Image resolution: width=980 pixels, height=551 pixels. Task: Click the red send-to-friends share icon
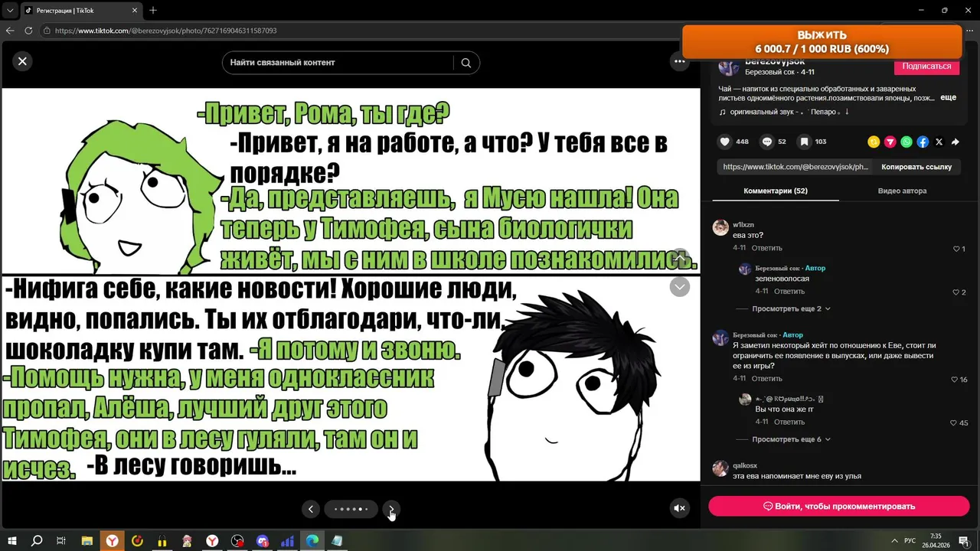[890, 142]
